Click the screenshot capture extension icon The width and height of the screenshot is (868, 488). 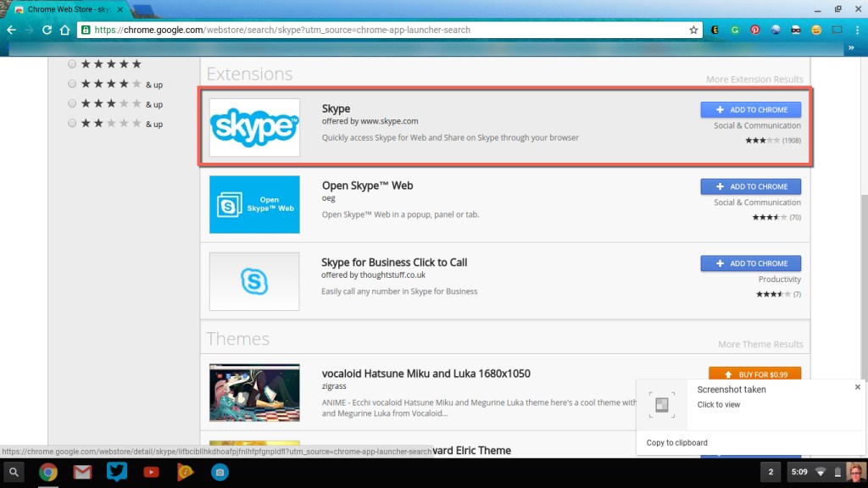(835, 30)
